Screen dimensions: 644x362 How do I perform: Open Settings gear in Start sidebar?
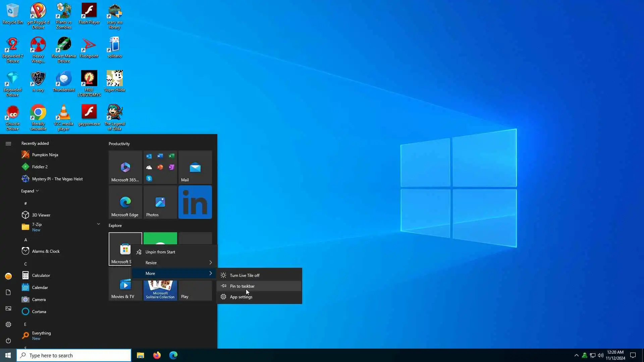tap(8, 324)
